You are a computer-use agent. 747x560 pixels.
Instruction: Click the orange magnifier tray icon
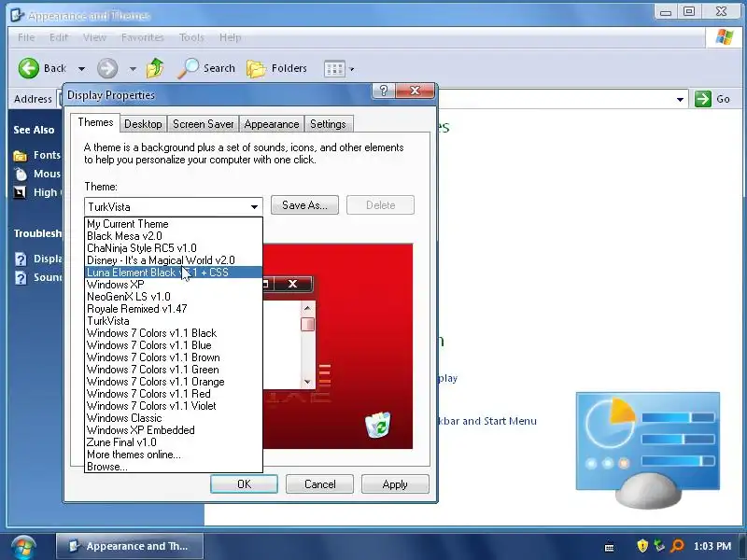[677, 546]
